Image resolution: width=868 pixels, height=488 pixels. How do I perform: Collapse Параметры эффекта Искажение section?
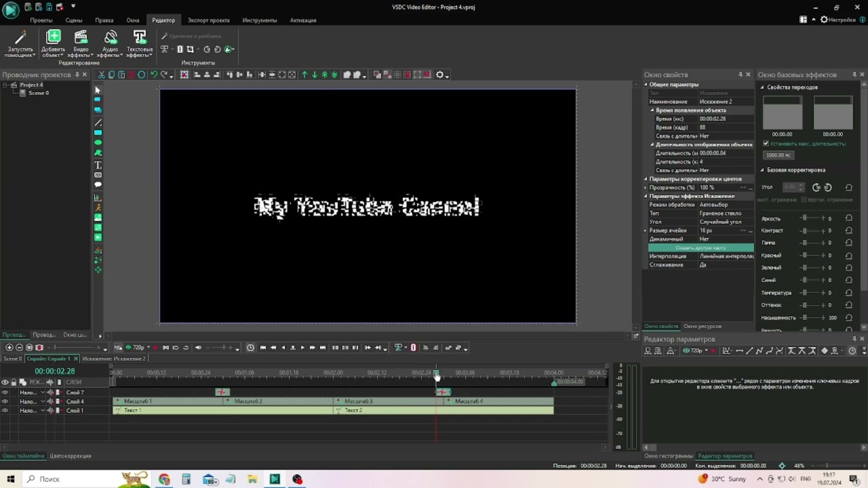click(646, 196)
